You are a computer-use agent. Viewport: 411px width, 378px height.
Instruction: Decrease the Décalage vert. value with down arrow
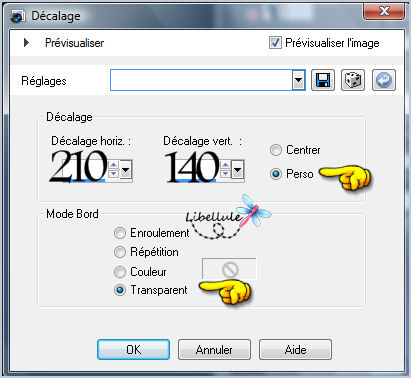coord(226,174)
